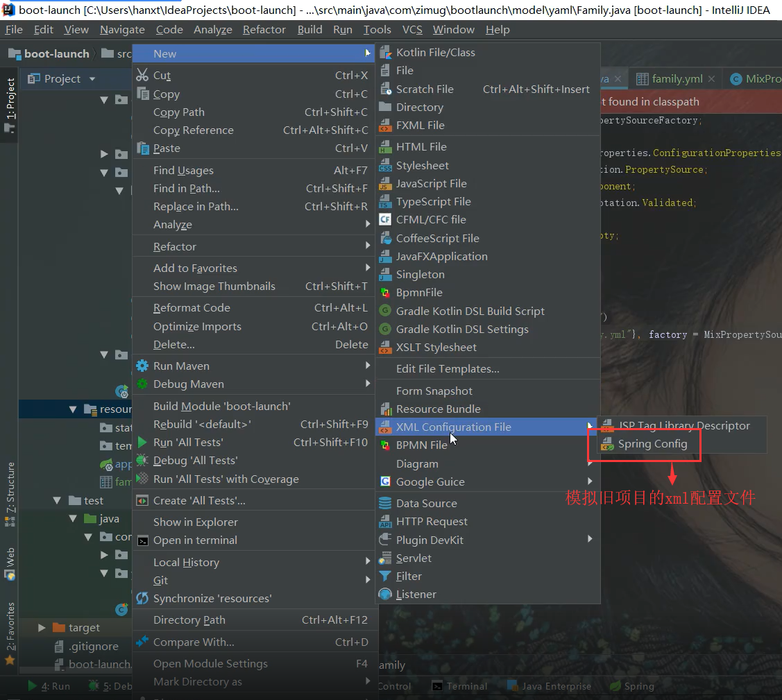
Task: Open the Git submenu
Action: pos(255,581)
